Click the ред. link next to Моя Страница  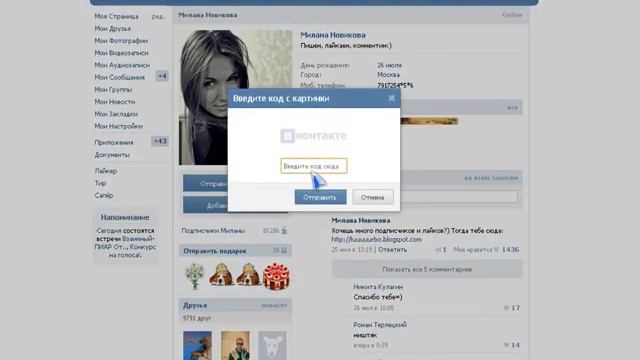(158, 17)
